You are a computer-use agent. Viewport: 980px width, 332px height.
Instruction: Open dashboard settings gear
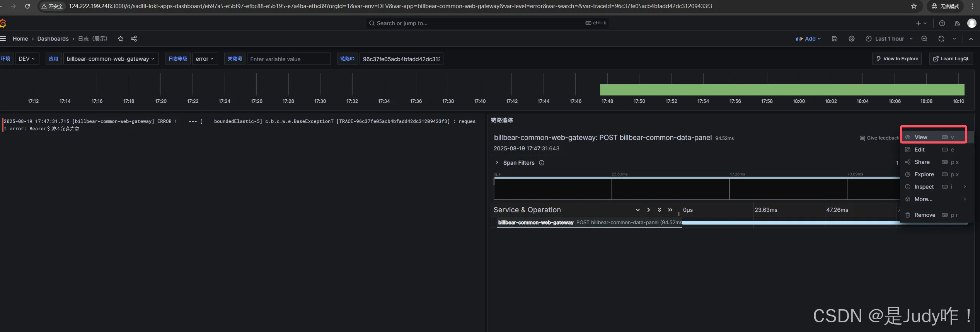(852, 39)
